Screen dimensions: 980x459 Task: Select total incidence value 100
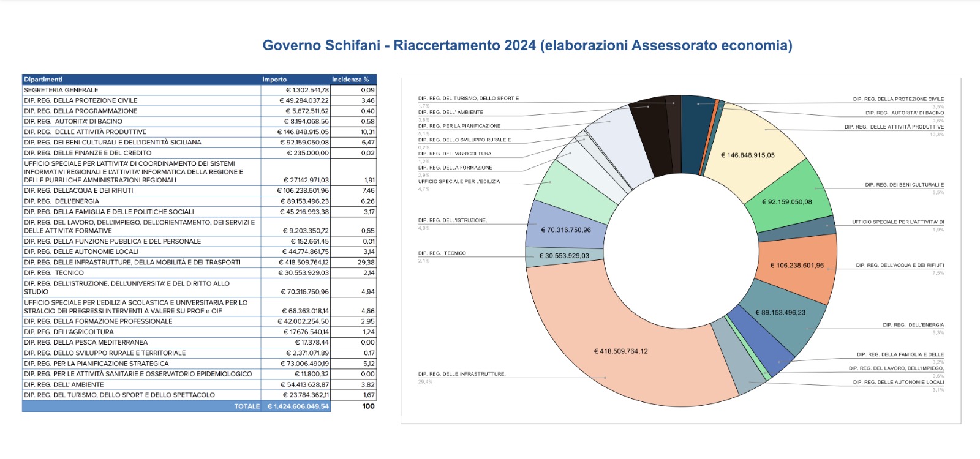pos(368,406)
